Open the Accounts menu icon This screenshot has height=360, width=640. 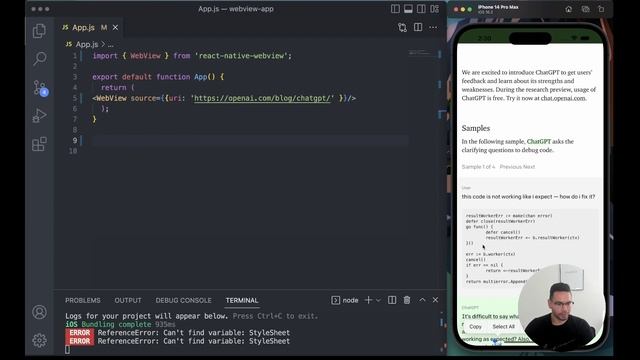39,312
